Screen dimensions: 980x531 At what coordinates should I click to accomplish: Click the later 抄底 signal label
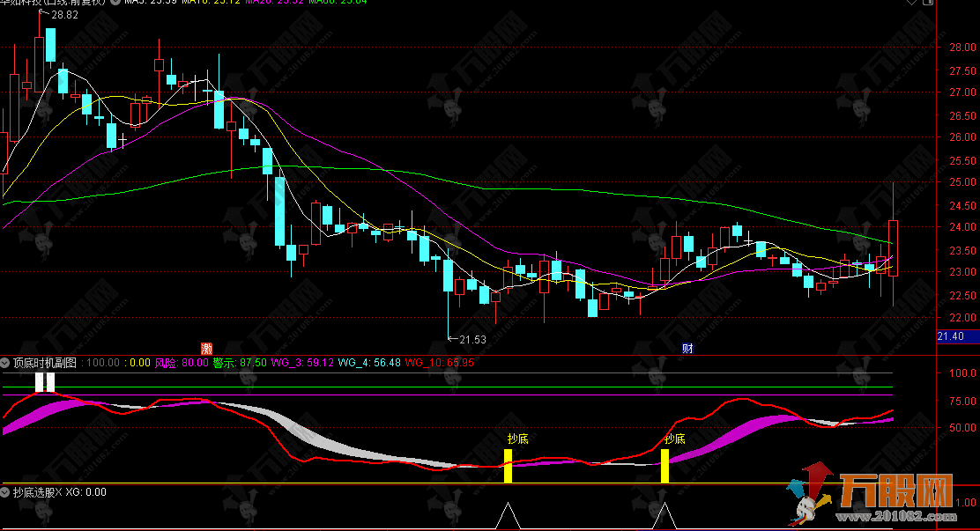[675, 439]
